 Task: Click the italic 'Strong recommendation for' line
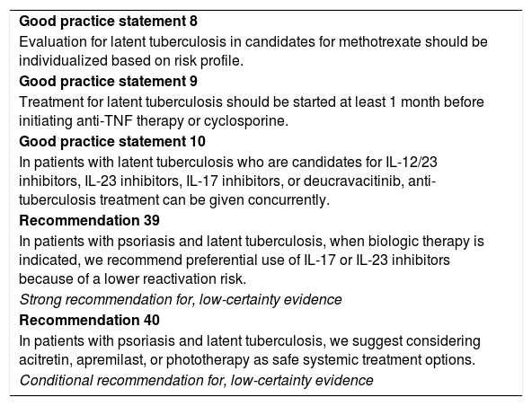(181, 300)
